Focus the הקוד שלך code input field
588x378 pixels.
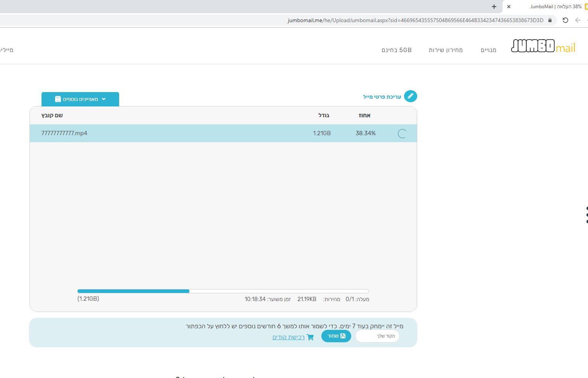(x=377, y=336)
